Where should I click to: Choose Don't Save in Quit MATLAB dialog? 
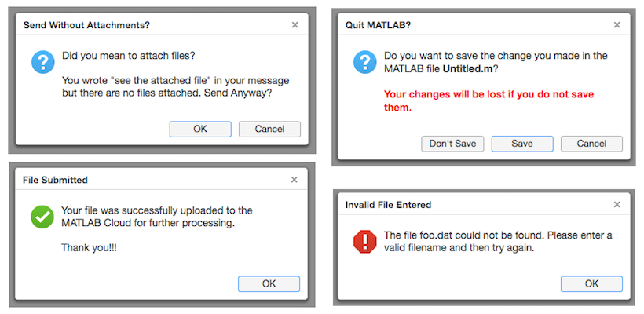[x=452, y=144]
